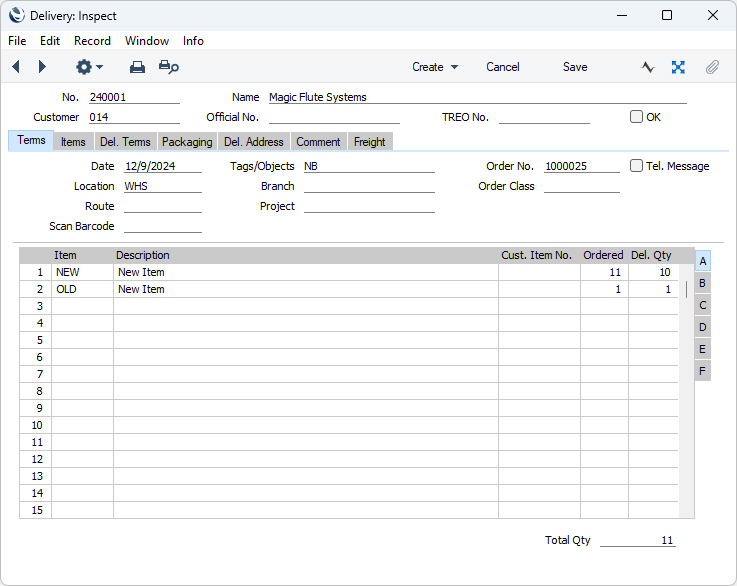Click the application logo in title bar

click(16, 16)
